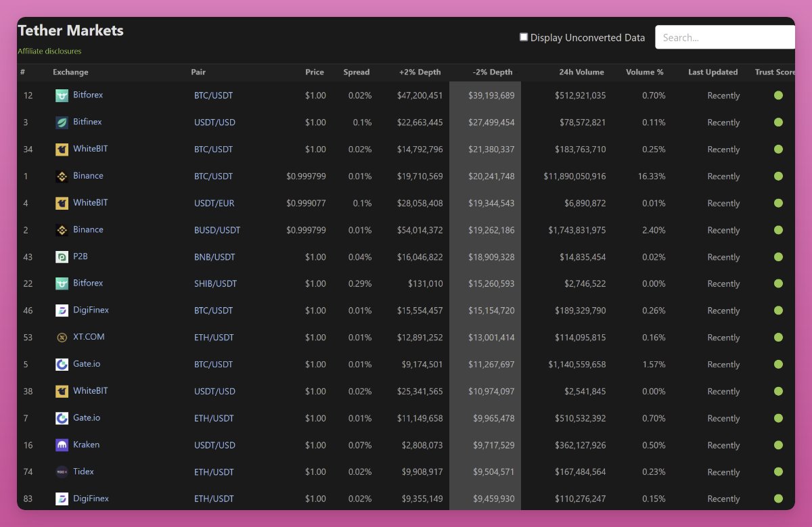Viewport: 812px width, 527px height.
Task: Click the WhiteBIT logo in the USDT/EUR row
Action: [62, 203]
